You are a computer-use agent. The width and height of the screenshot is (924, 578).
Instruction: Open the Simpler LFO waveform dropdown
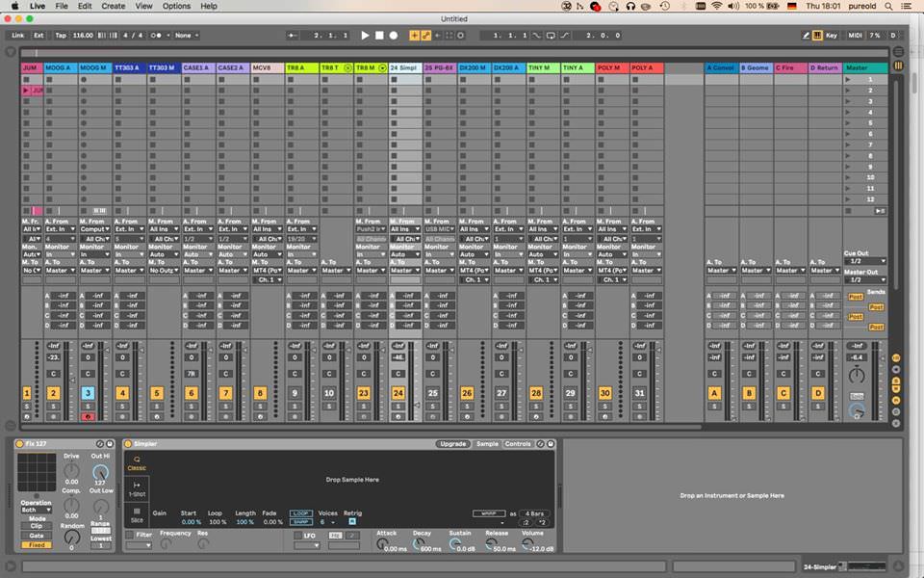coord(306,545)
